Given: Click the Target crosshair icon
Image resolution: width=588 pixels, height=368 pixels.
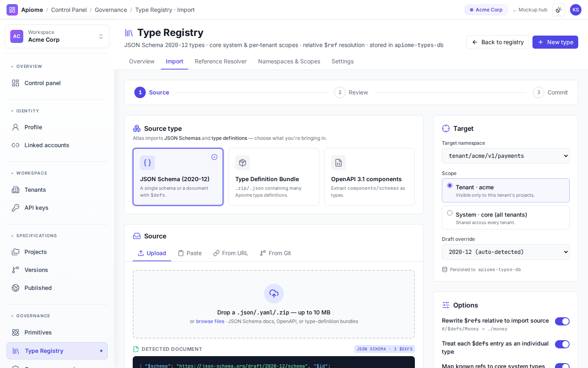Looking at the screenshot, I should 446,128.
